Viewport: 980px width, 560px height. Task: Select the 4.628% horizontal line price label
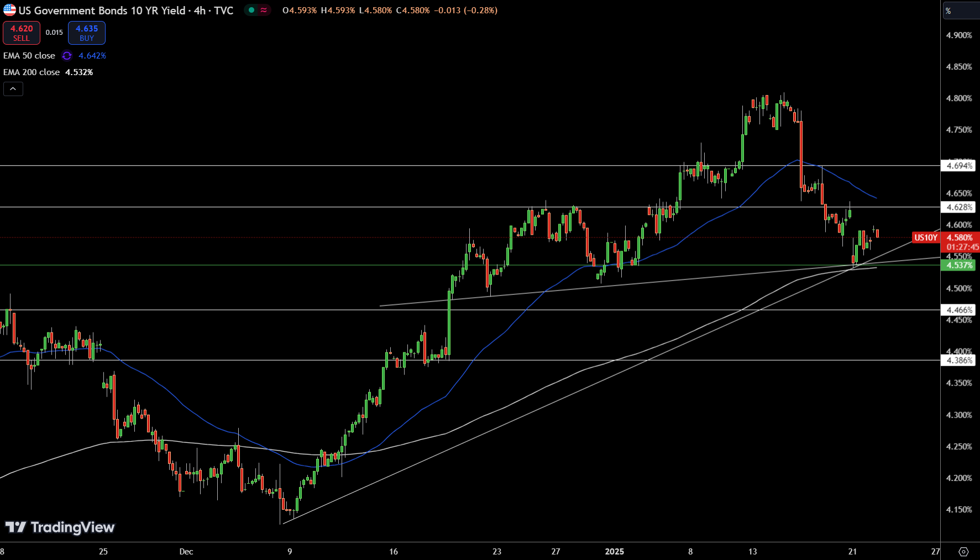[x=958, y=207]
